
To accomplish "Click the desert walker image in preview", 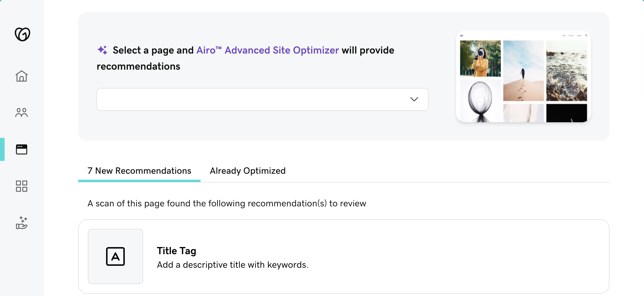I will pos(523,71).
